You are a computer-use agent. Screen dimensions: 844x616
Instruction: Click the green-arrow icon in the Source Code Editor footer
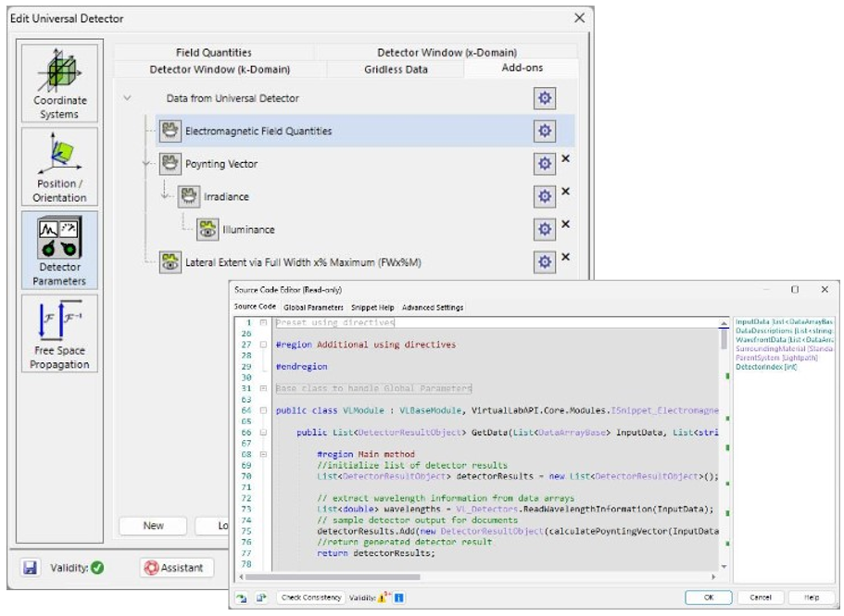pyautogui.click(x=241, y=597)
